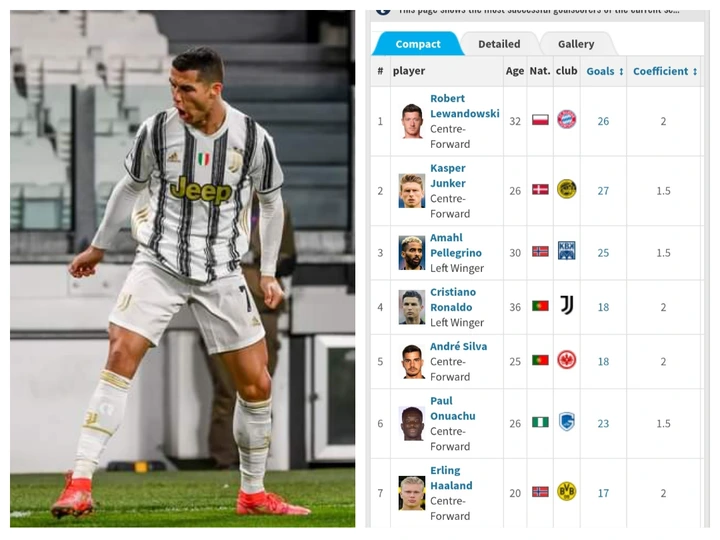720x540 pixels.
Task: Click the KRC Genk club crest
Action: coord(567,422)
